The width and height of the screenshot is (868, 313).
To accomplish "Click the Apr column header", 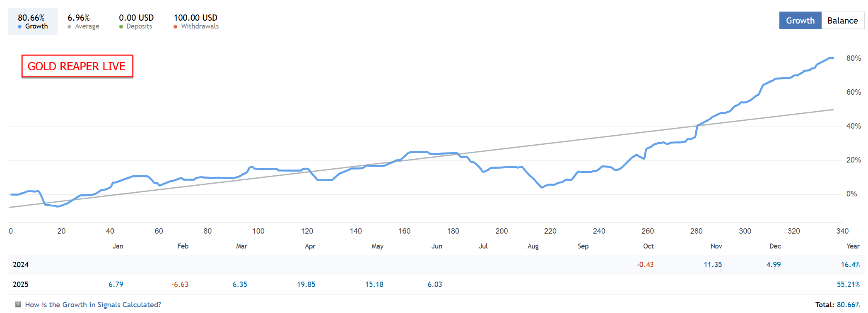I will pyautogui.click(x=310, y=246).
